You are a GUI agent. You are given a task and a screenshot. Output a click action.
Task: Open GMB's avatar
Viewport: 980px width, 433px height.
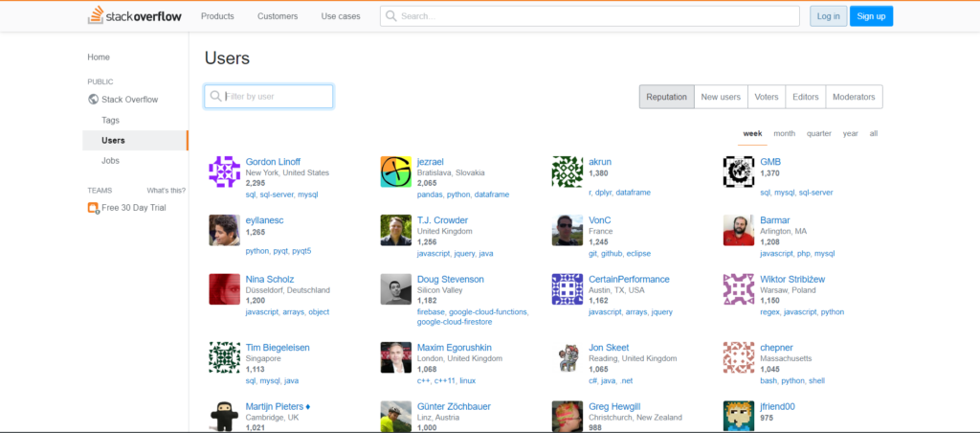point(739,172)
